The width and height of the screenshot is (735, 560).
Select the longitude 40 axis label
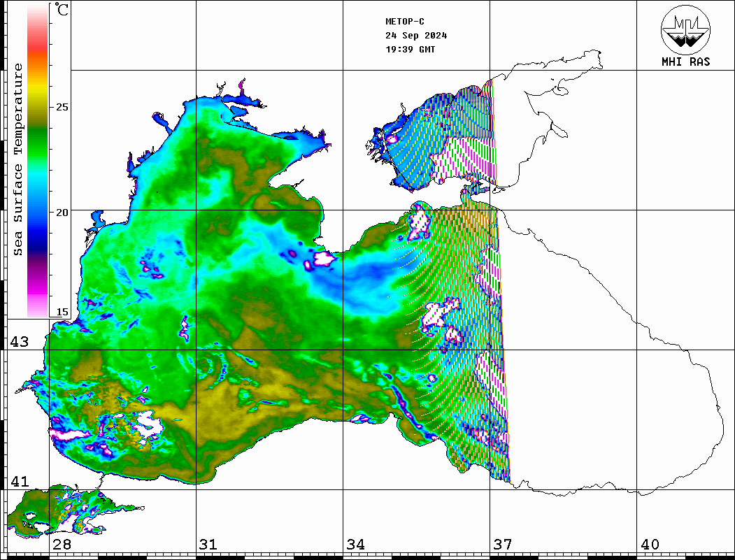[650, 544]
